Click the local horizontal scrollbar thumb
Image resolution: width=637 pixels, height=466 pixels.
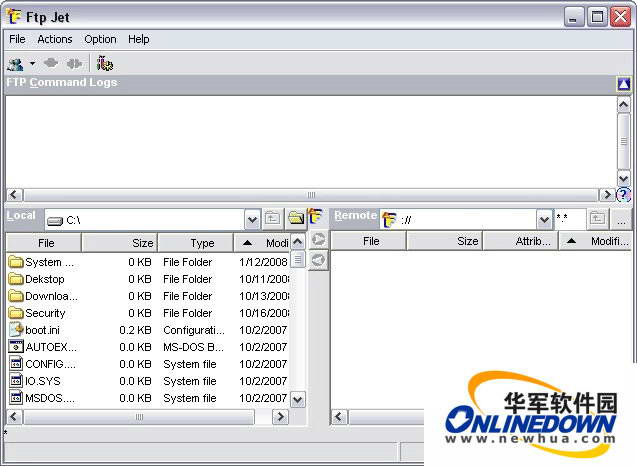(x=139, y=417)
